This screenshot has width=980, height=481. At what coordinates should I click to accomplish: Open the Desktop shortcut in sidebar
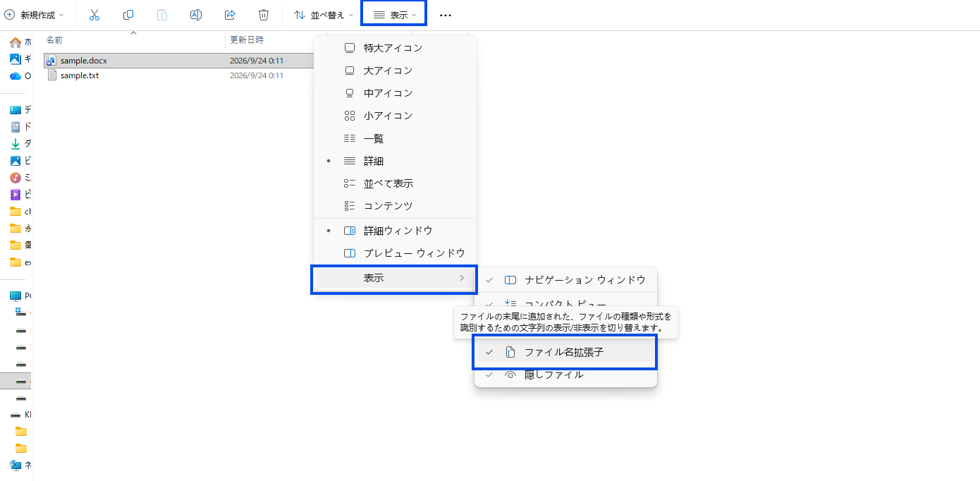[20, 110]
